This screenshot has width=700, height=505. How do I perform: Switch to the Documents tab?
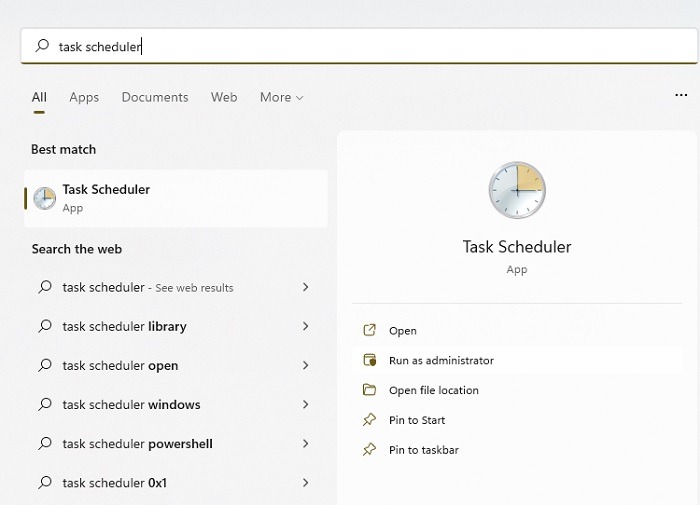(x=155, y=97)
